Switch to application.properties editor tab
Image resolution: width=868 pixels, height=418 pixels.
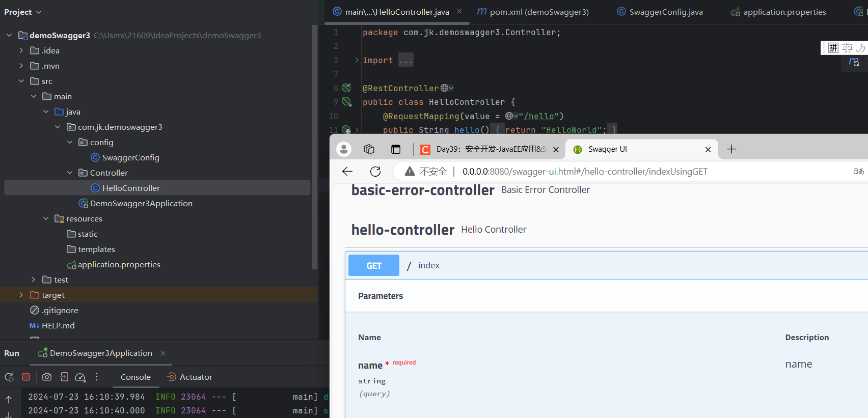click(778, 12)
